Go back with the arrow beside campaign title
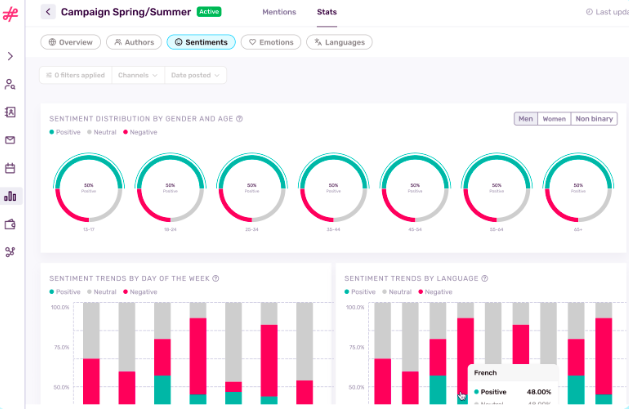The image size is (629, 409). (48, 12)
